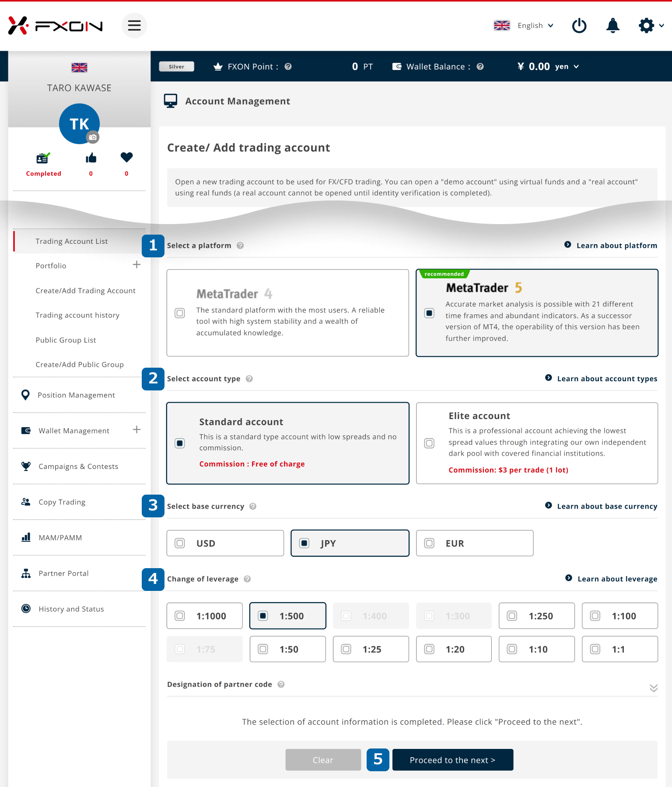
Task: Click the power logout icon
Action: click(x=579, y=25)
